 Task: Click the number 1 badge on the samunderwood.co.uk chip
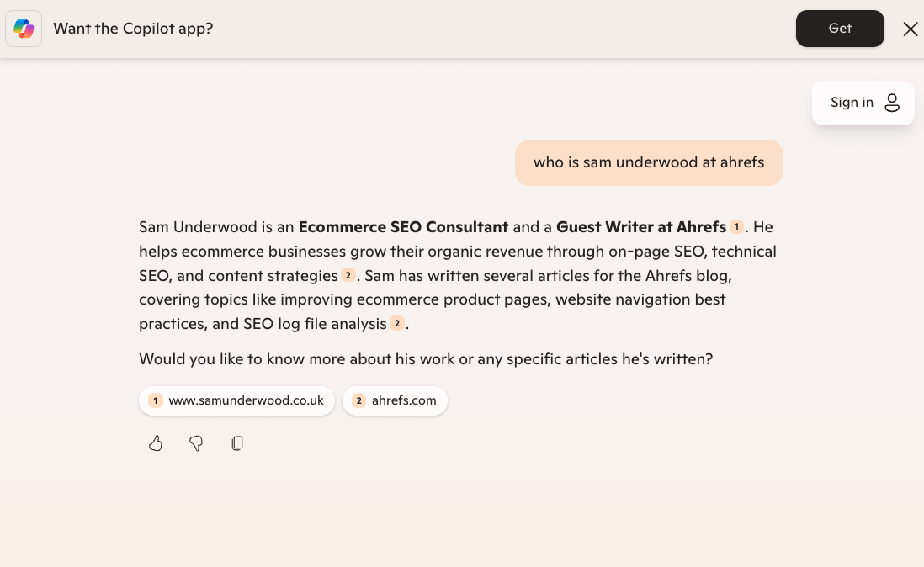pyautogui.click(x=155, y=400)
